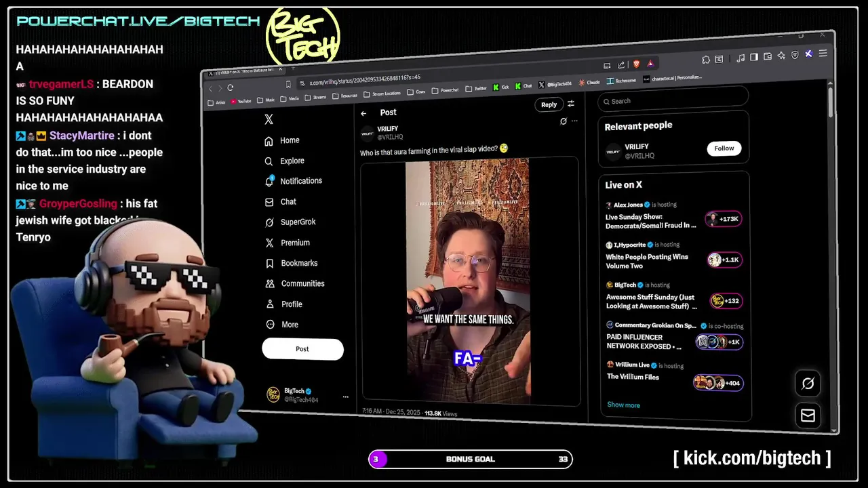Click the +1K listeners pill
The height and width of the screenshot is (488, 868).
coord(719,342)
